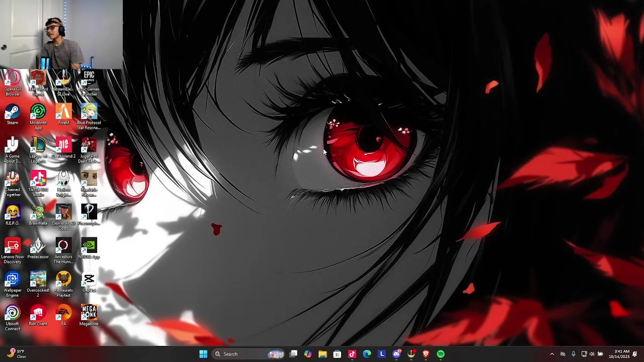
Task: Open the battery status tray icon
Action: click(x=600, y=354)
